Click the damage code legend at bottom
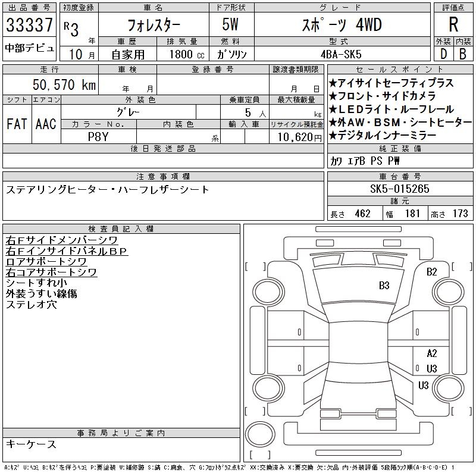The image size is (476, 476). tap(229, 468)
